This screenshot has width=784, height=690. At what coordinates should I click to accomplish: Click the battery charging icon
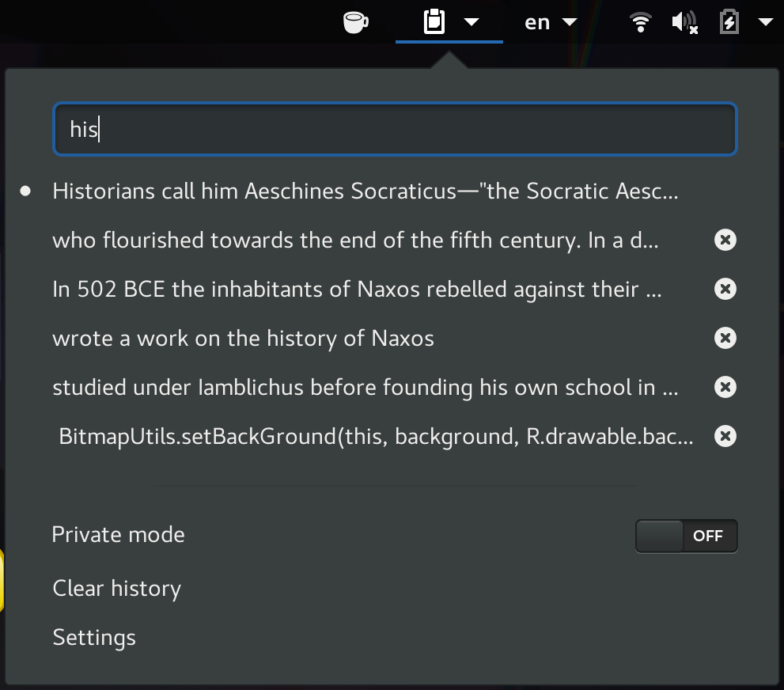pos(729,22)
